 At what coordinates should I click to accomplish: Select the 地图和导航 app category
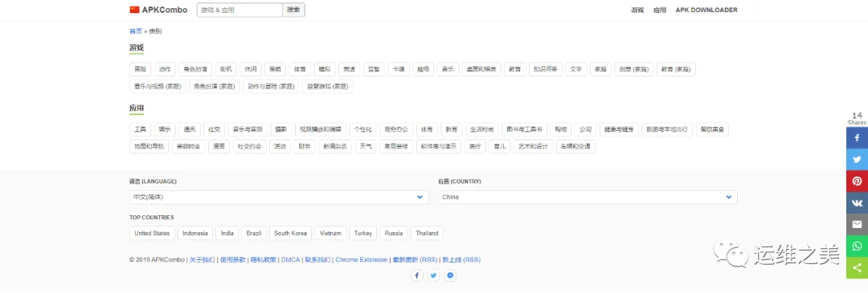(149, 146)
